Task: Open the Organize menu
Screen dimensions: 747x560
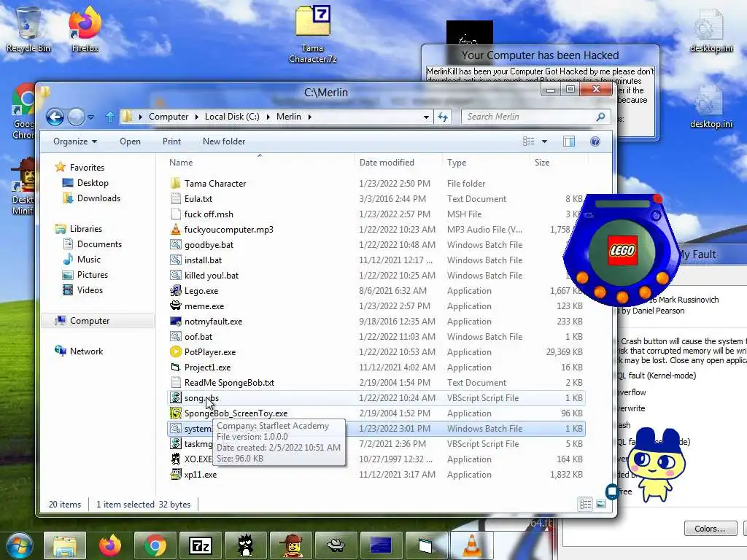Action: 75,141
